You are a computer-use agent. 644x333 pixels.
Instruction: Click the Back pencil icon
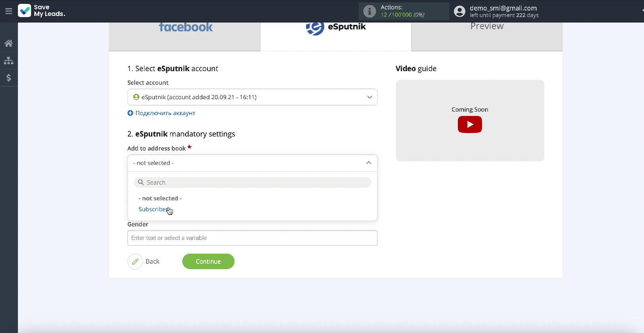coord(135,261)
